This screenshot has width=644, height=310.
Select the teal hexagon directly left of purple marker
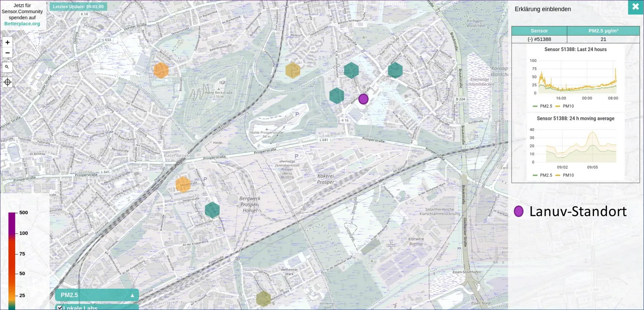(336, 96)
